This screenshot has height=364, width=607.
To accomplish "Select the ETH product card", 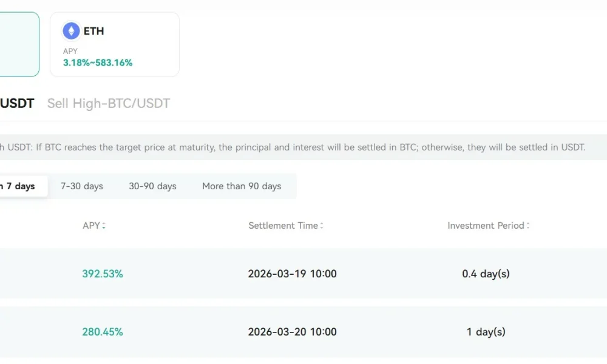I will coord(114,44).
